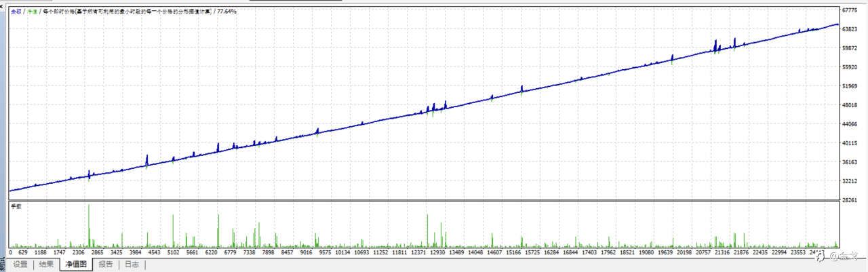Click the 28261 value on price axis

pos(850,201)
